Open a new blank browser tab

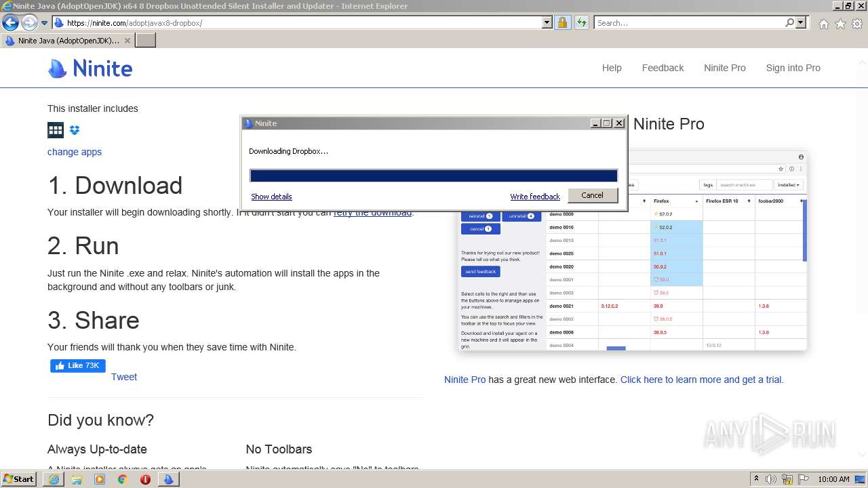click(x=146, y=41)
